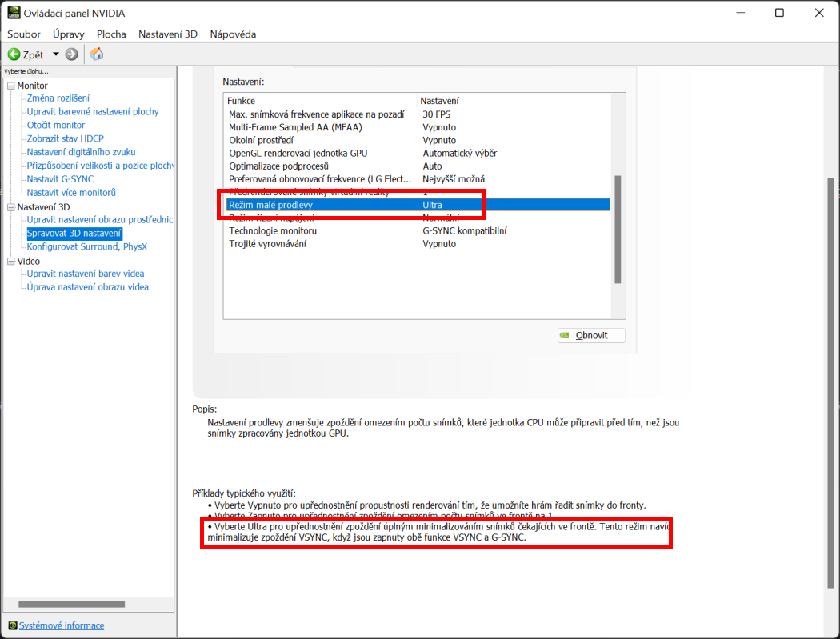This screenshot has width=840, height=639.
Task: Click the Nejvyšší možná value
Action: [454, 179]
